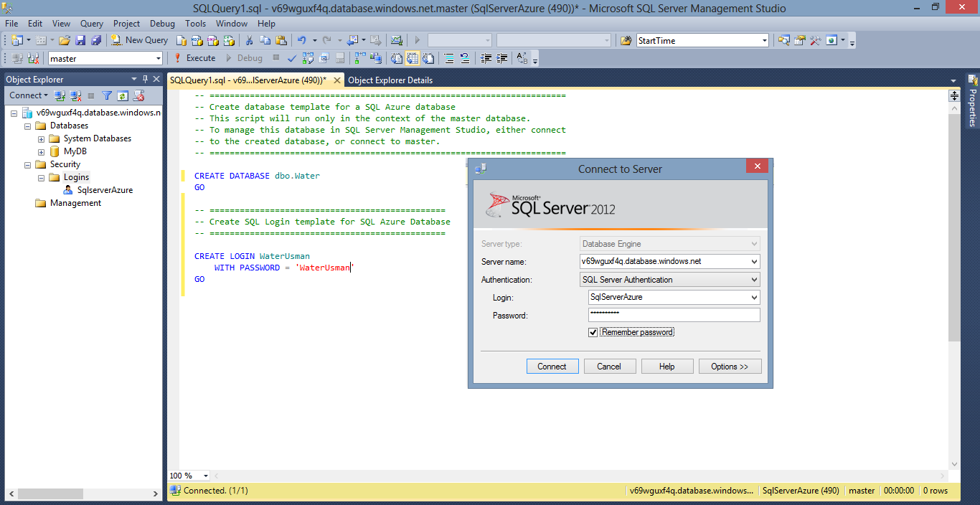Open the Server name dropdown in Connect to Server
Image resolution: width=980 pixels, height=505 pixels.
754,262
